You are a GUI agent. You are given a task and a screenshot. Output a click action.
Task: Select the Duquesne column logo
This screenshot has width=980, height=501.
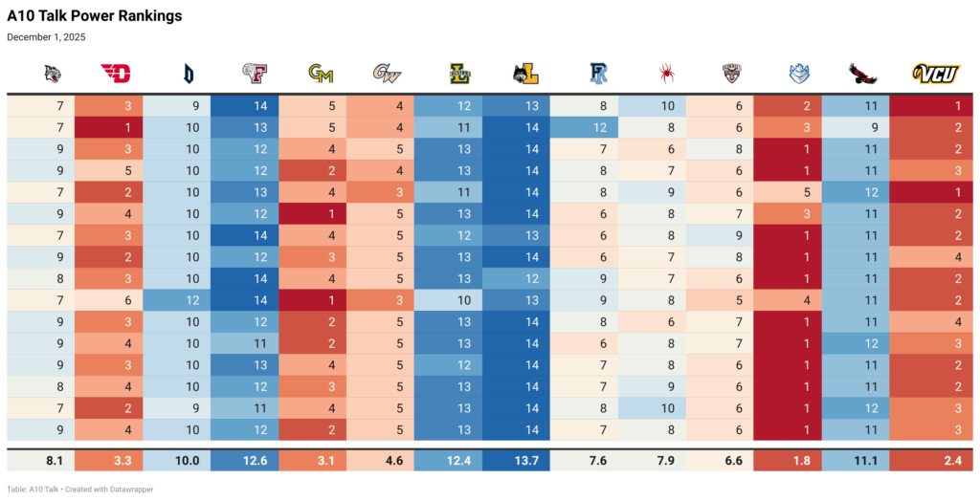click(x=188, y=73)
